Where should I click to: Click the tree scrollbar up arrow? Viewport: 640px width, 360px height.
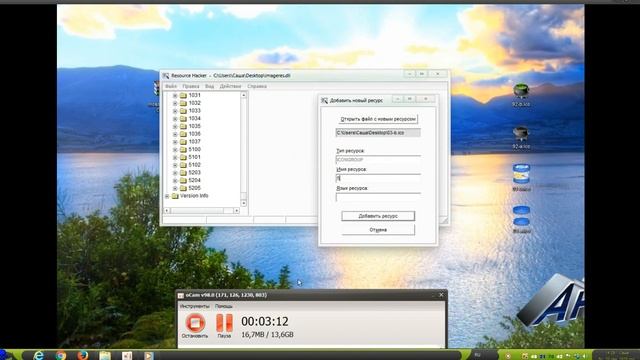tap(244, 95)
